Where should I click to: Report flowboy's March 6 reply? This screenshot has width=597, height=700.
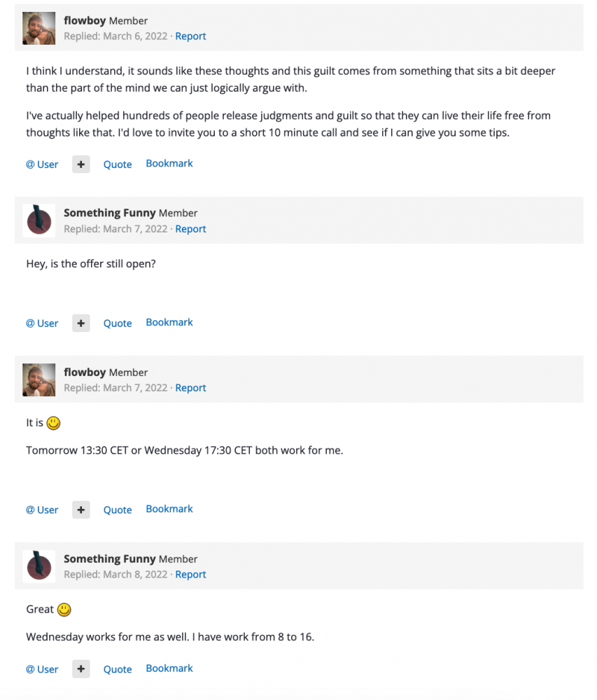click(x=190, y=36)
